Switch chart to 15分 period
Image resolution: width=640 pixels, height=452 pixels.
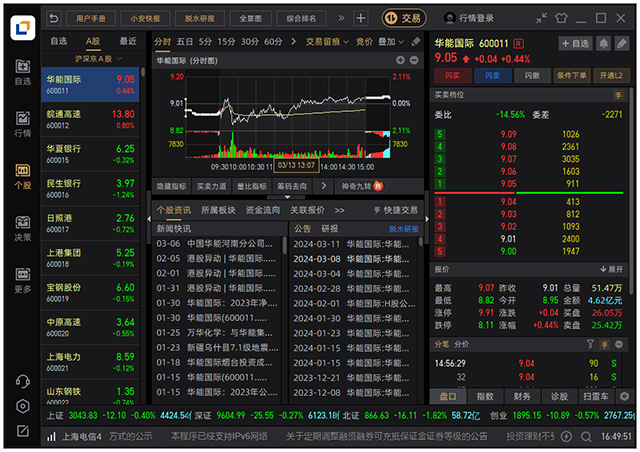pyautogui.click(x=227, y=42)
